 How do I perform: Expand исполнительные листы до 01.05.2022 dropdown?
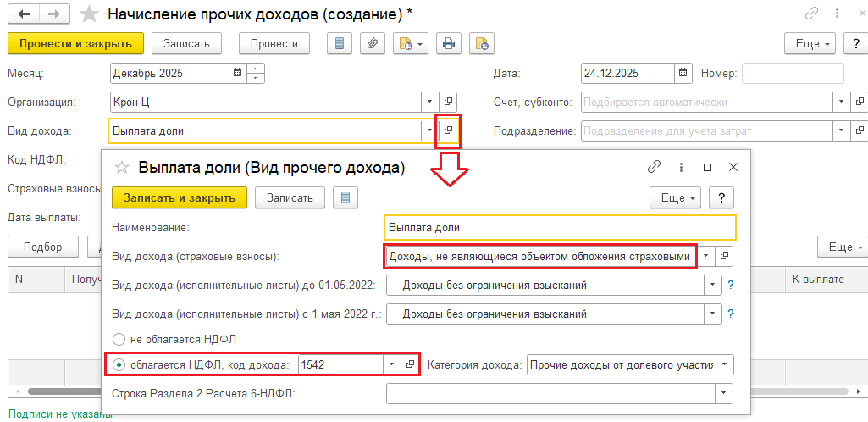click(713, 286)
